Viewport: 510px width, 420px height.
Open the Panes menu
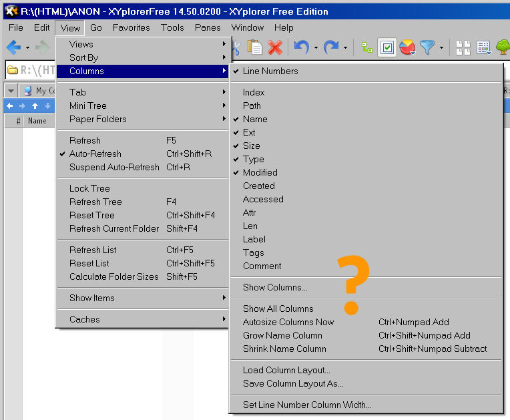[x=208, y=27]
